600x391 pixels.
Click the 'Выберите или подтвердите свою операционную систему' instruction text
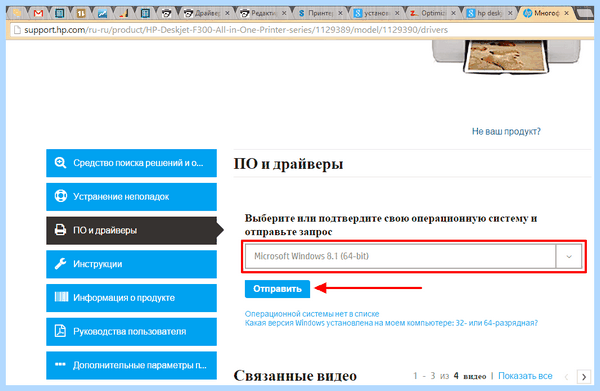391,225
